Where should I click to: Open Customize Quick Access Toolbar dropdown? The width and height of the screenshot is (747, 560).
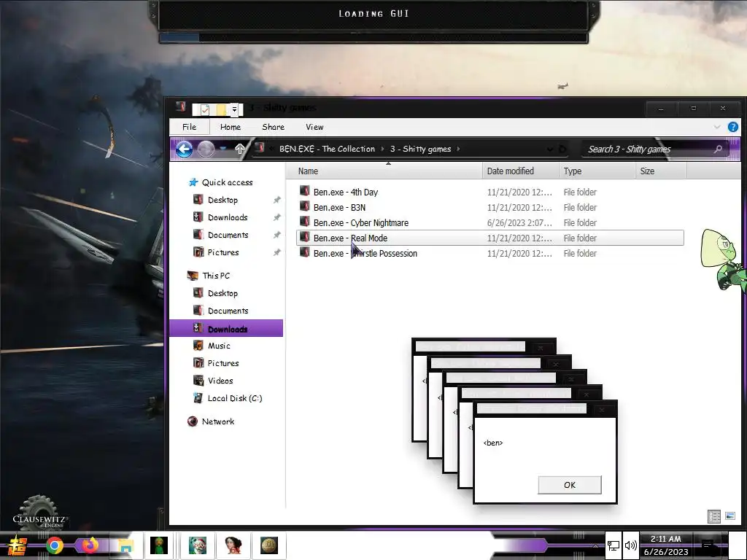click(234, 110)
